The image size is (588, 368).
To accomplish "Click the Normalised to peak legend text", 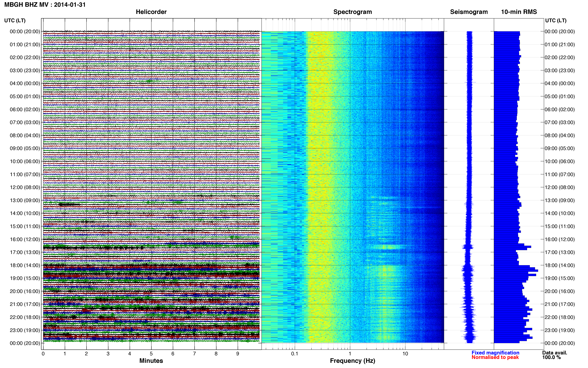I will click(495, 357).
